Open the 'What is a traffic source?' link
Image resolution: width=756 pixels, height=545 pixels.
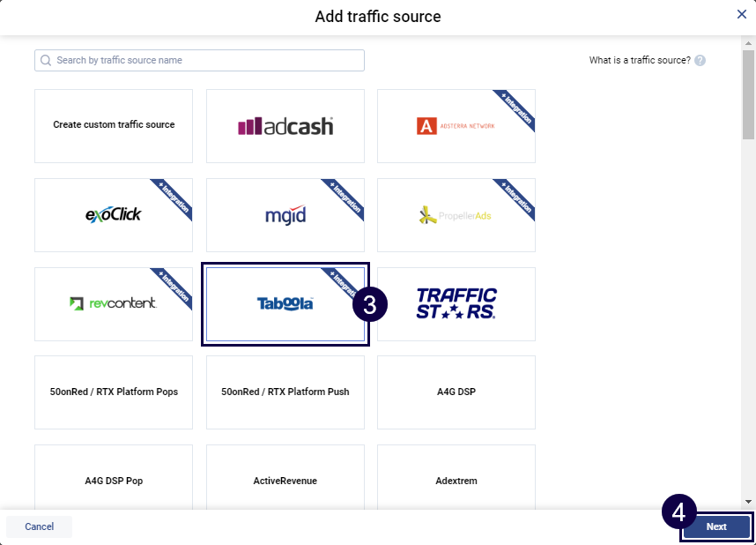[640, 61]
